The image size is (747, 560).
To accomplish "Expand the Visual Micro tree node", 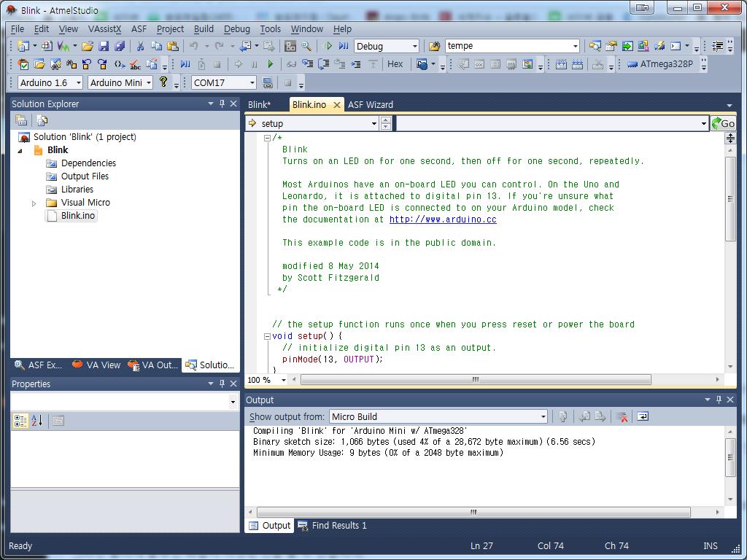I will pos(34,203).
